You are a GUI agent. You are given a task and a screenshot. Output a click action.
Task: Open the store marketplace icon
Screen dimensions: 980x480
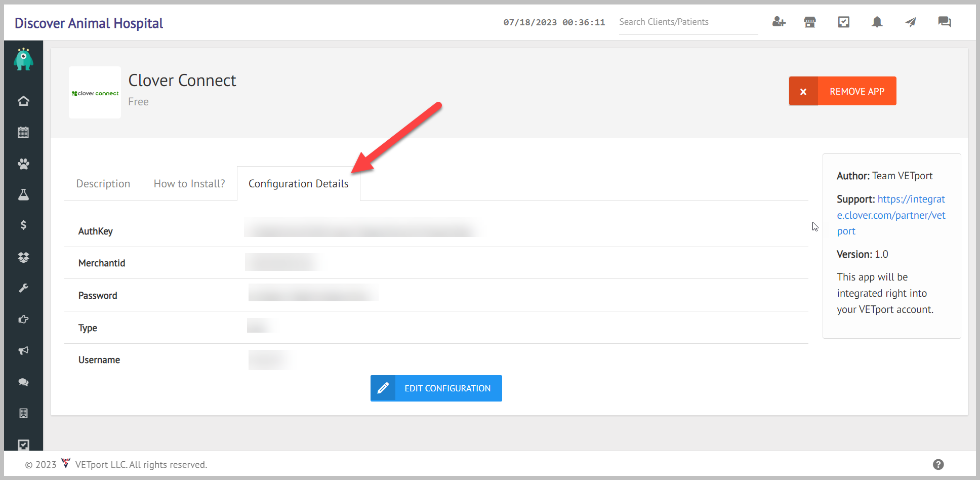[810, 22]
